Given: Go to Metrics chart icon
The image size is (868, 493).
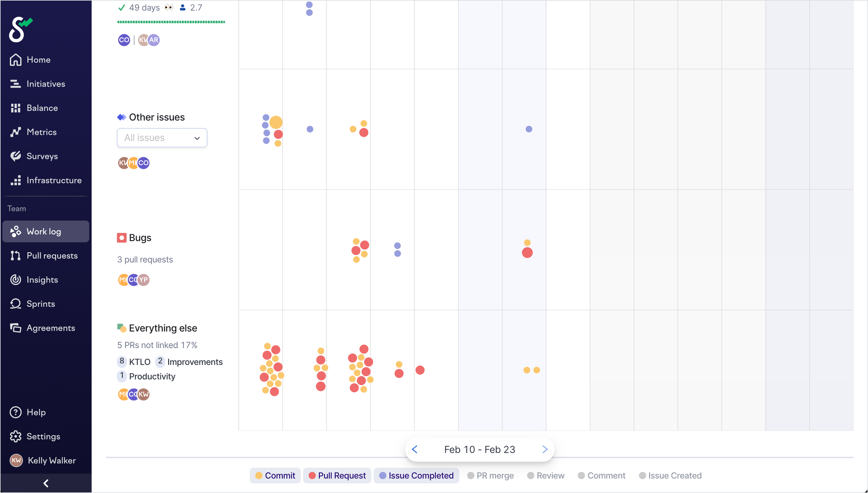Looking at the screenshot, I should click(x=16, y=132).
